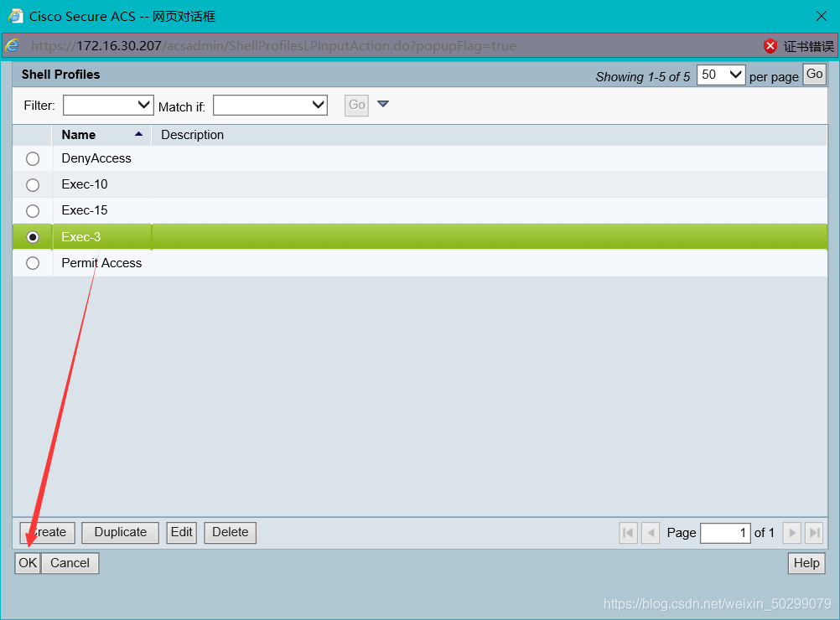Click the Internet Explorer icon in address bar
Viewport: 840px width, 620px height.
[x=12, y=45]
